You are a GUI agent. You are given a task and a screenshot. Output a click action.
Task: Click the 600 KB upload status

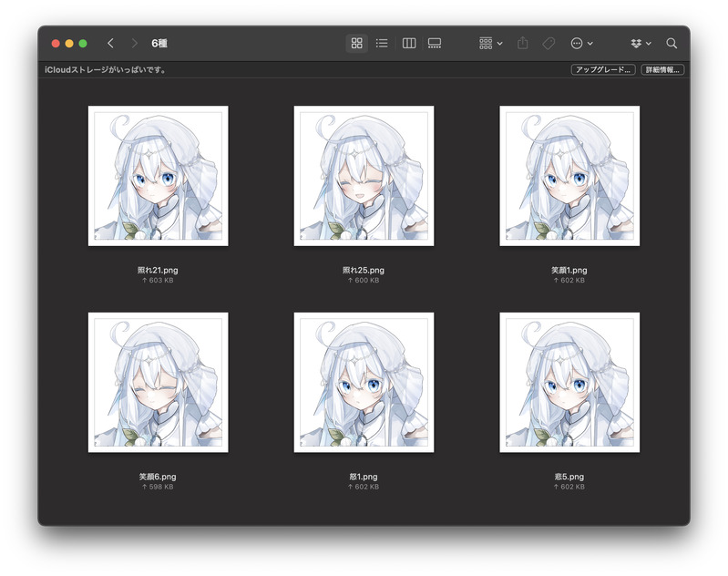coord(364,281)
